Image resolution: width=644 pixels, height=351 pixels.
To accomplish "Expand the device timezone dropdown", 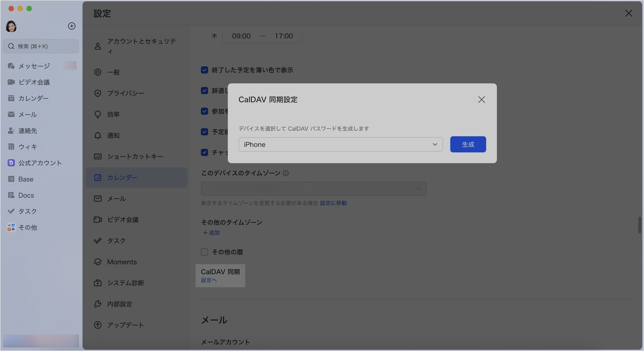I will point(313,189).
